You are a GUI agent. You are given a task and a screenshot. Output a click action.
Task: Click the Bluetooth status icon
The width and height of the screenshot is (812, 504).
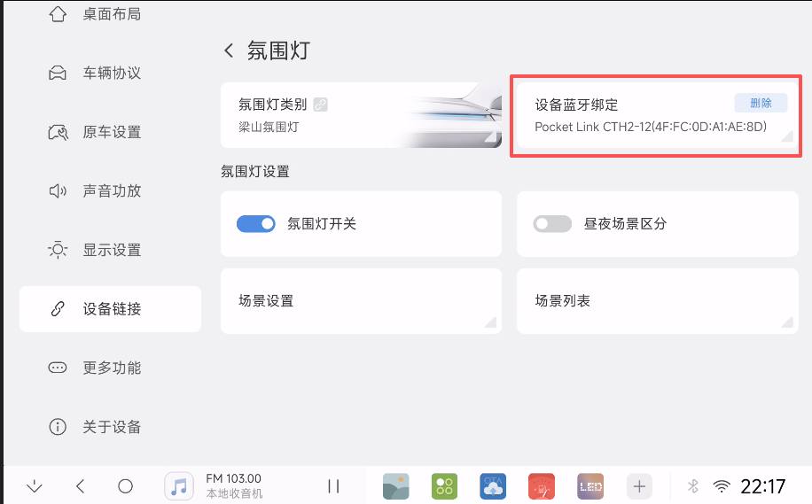point(693,486)
